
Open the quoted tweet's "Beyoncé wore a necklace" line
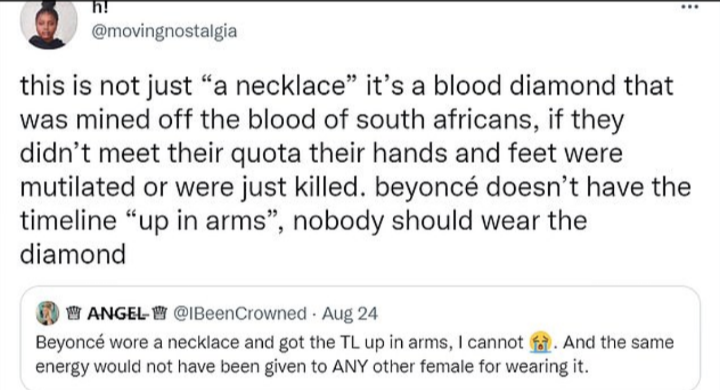354,343
